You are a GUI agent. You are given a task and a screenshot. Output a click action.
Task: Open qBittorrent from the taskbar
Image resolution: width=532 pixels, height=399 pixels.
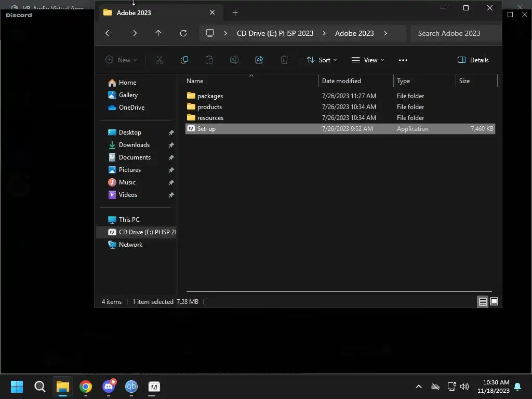pyautogui.click(x=131, y=387)
